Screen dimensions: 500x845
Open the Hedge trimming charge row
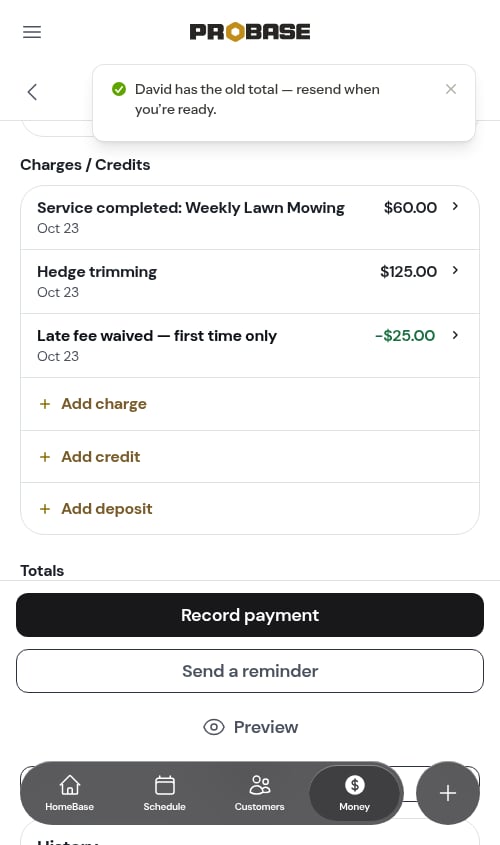coord(250,281)
